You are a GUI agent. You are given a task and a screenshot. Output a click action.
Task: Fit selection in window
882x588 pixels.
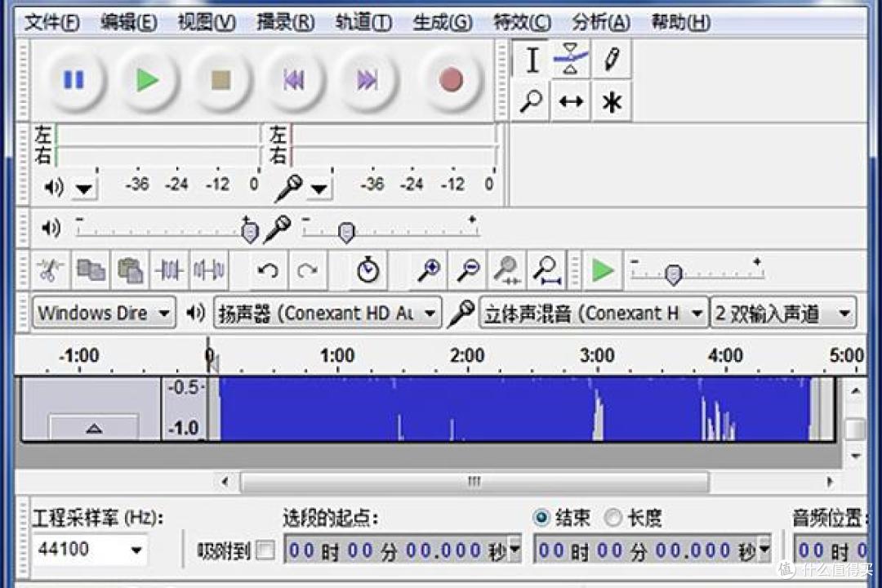tap(507, 270)
